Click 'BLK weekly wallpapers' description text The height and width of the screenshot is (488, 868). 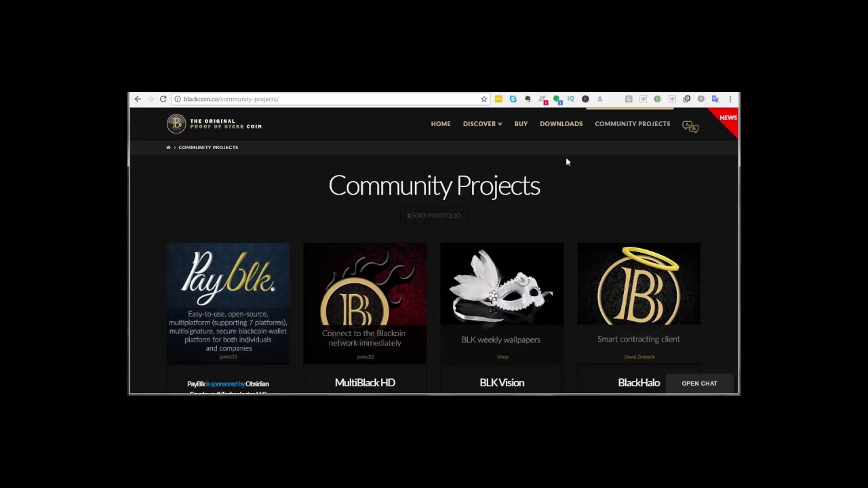pos(500,340)
